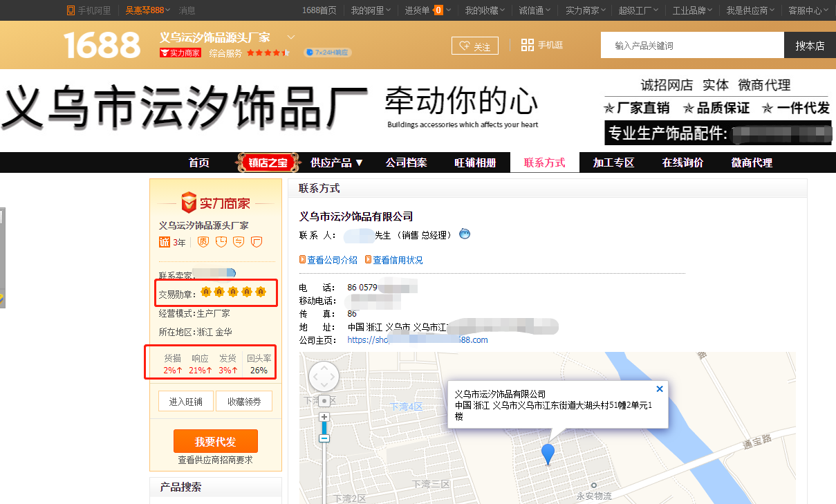This screenshot has height=504, width=836.
Task: Click the 响应 21% stat
Action: pos(200,370)
